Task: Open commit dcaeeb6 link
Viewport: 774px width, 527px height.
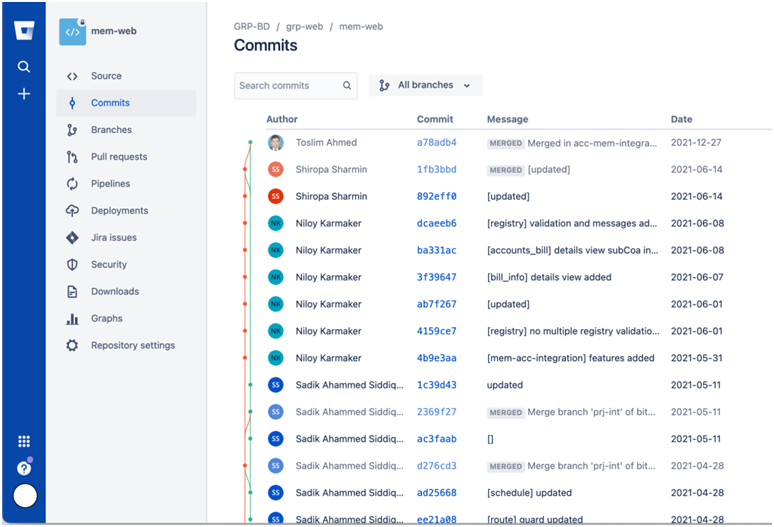Action: pos(436,223)
